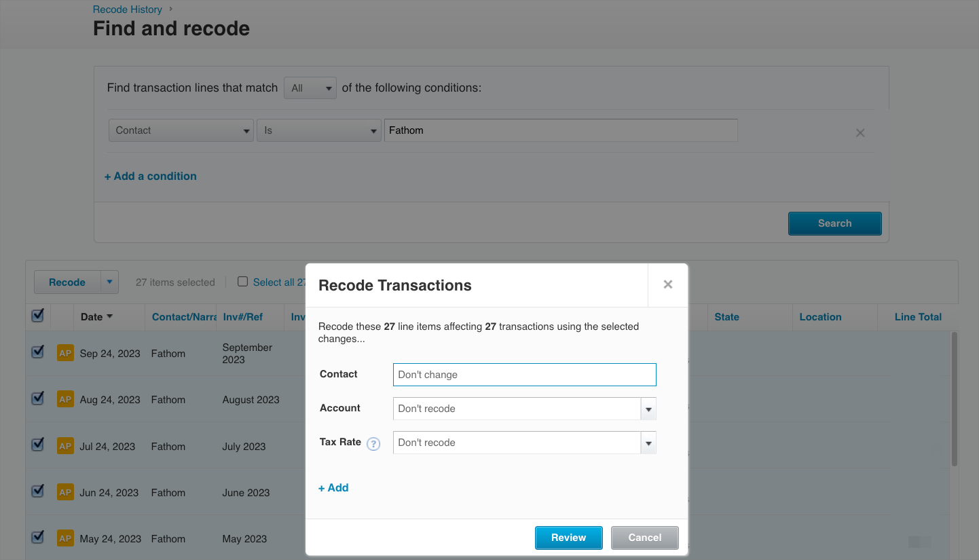Image resolution: width=979 pixels, height=560 pixels.
Task: Open the Account recode dropdown
Action: 648,409
